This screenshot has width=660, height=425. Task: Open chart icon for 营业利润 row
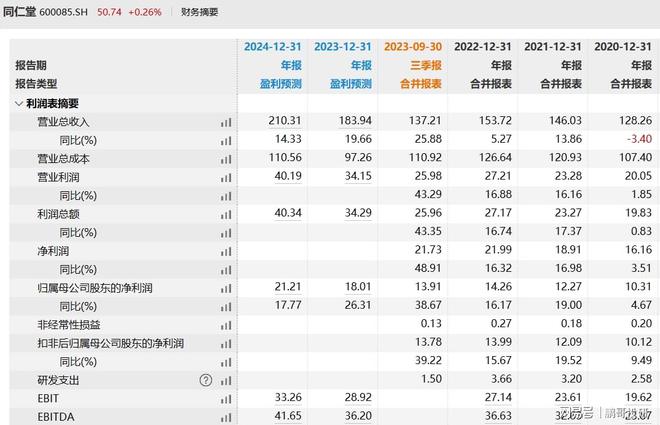point(226,178)
